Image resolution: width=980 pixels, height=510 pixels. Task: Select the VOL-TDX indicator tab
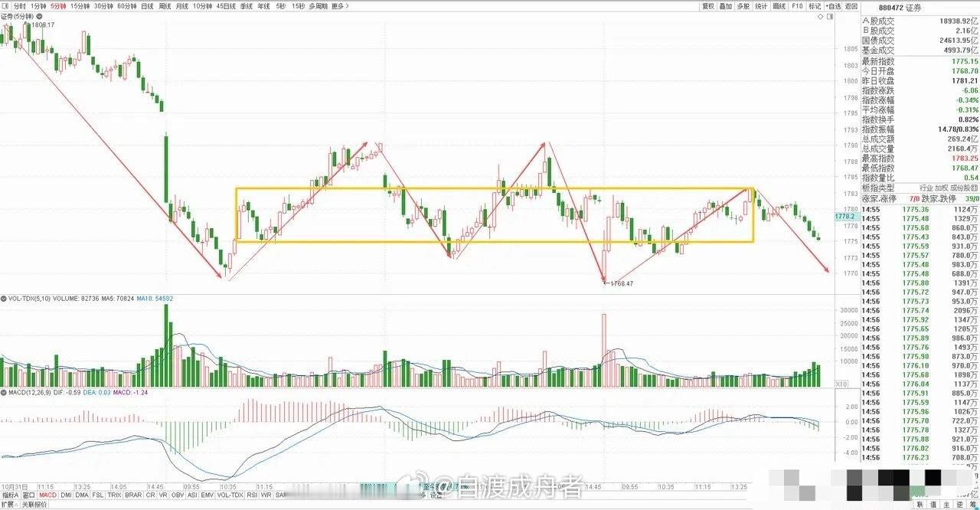click(230, 495)
